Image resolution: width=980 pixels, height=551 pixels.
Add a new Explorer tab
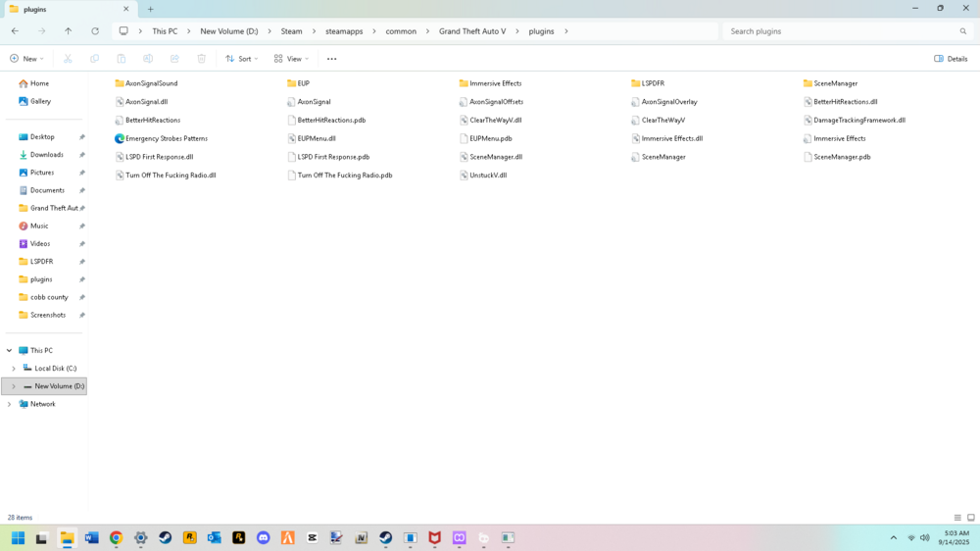[x=151, y=10]
